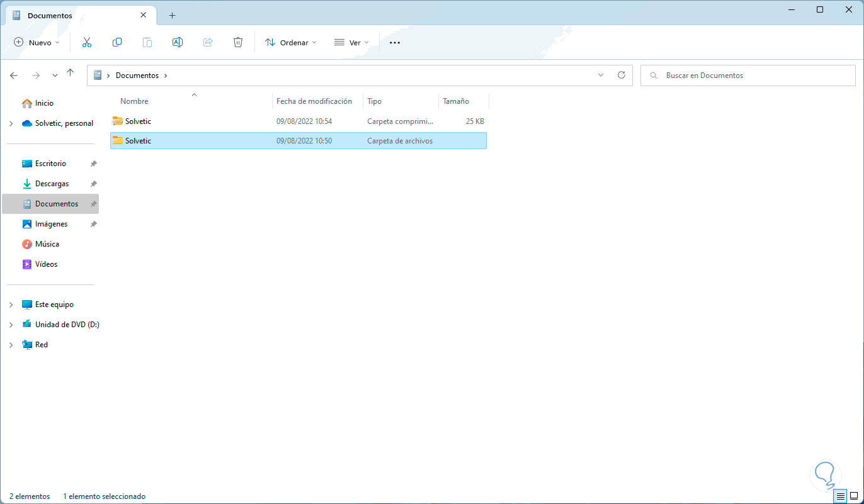Click the Buscar en Documentos search box

(749, 76)
